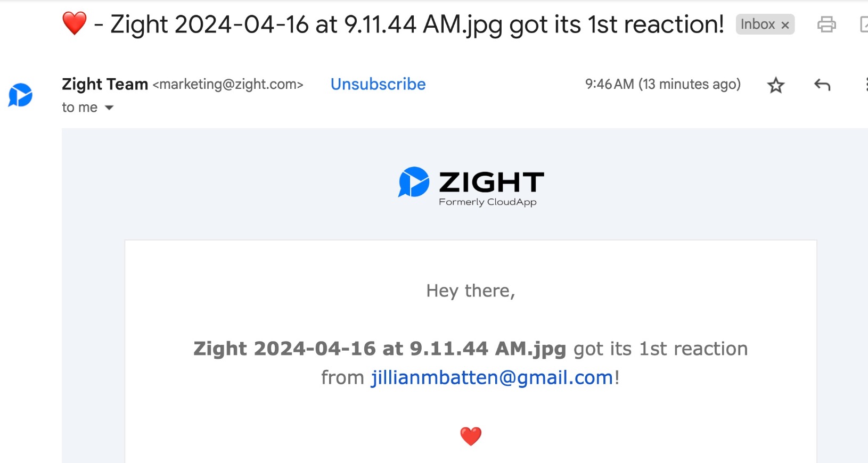Remove the Inbox label with the x
This screenshot has width=868, height=463.
(x=785, y=25)
